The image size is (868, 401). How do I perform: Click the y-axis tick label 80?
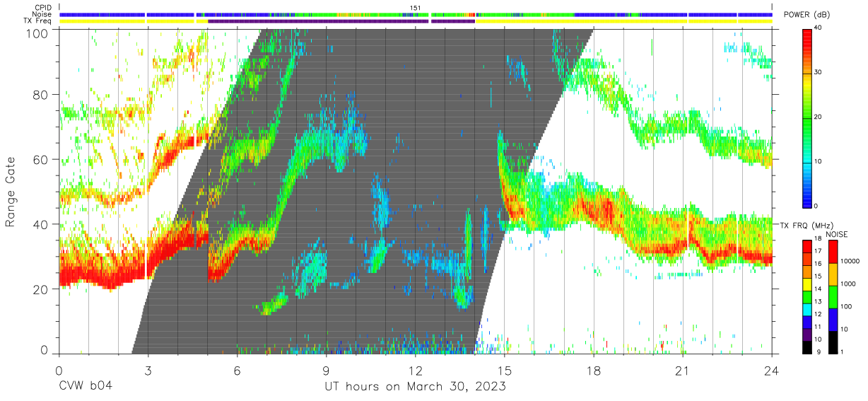(41, 95)
